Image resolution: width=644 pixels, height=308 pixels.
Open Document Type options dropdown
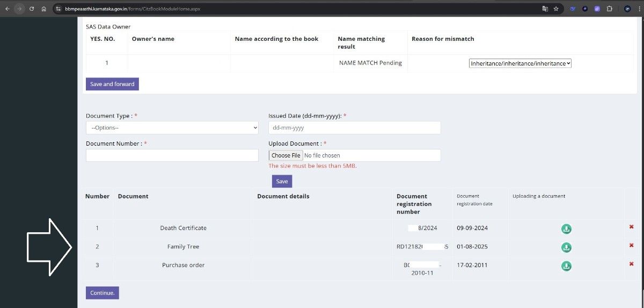(x=172, y=128)
